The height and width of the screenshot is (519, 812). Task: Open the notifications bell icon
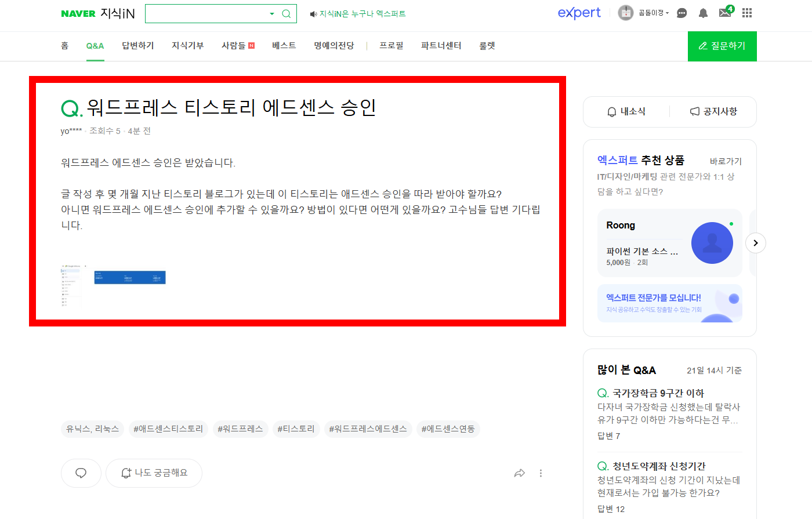pyautogui.click(x=703, y=13)
